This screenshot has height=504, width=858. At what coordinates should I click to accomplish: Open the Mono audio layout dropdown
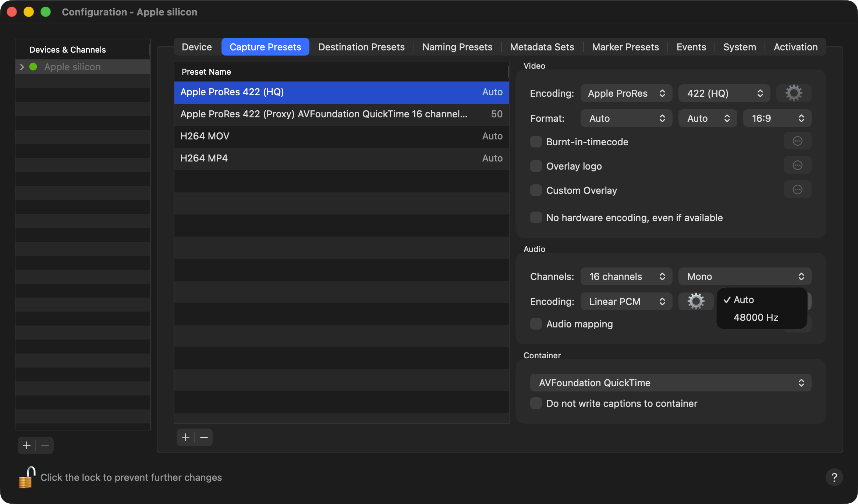point(745,276)
